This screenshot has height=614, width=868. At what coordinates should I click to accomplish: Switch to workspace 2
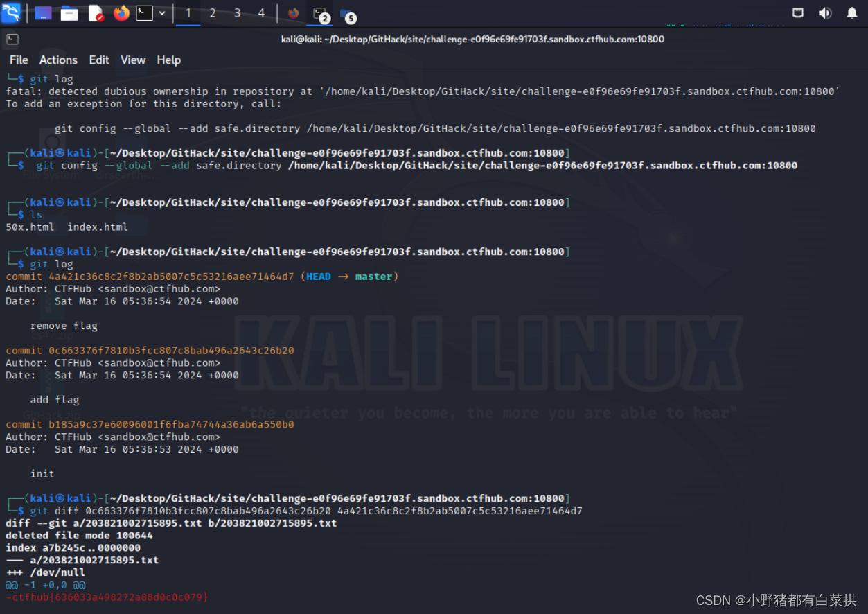(x=213, y=13)
